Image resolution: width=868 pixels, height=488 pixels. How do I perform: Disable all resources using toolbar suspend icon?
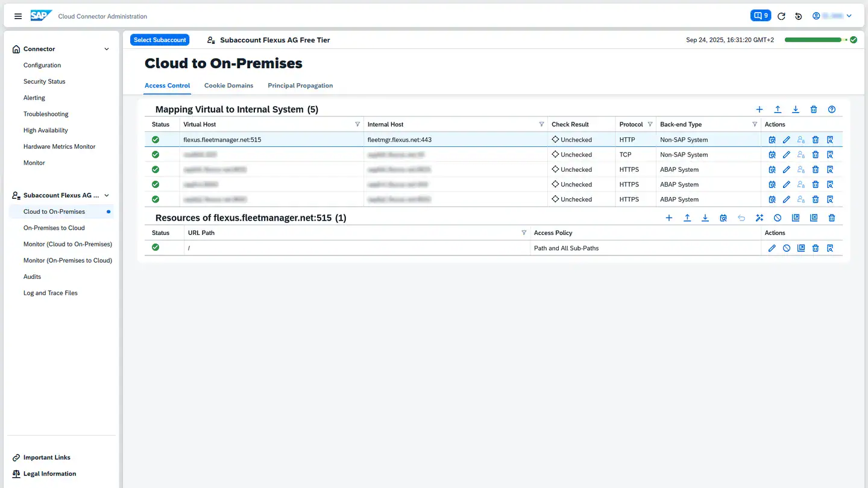(778, 218)
